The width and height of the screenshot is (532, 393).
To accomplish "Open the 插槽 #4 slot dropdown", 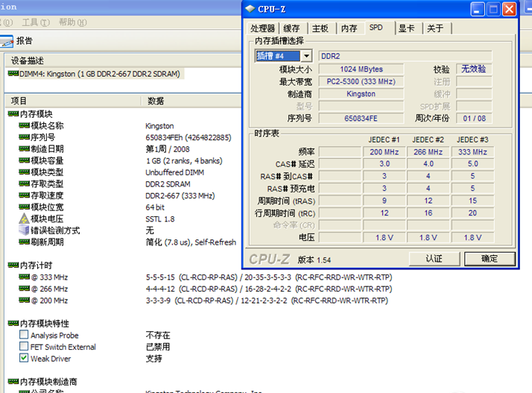I will point(306,56).
